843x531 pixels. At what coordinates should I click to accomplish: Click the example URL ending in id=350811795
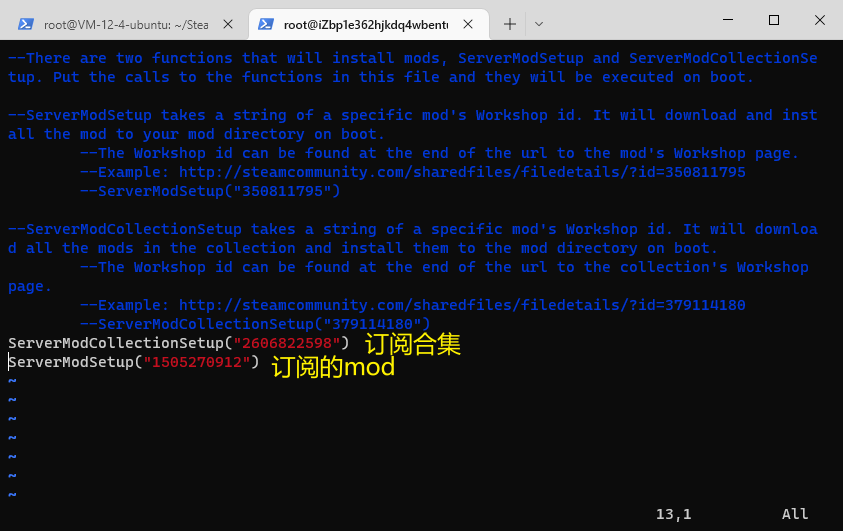point(462,172)
